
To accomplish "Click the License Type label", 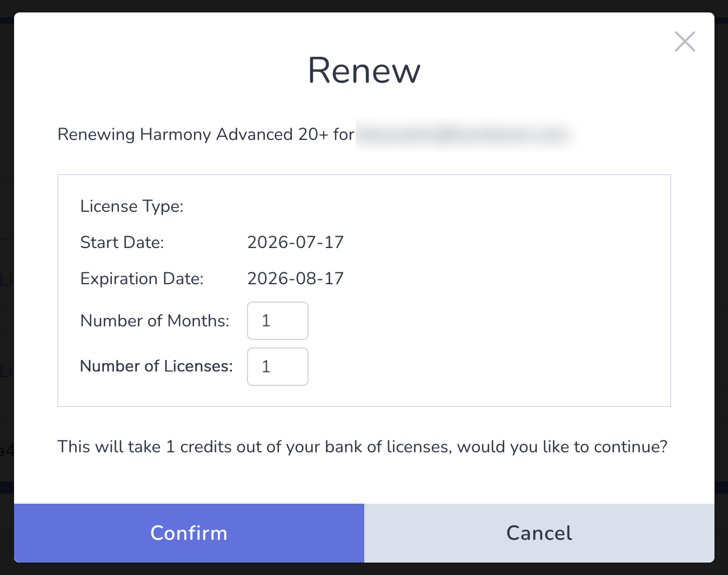I will [x=132, y=206].
